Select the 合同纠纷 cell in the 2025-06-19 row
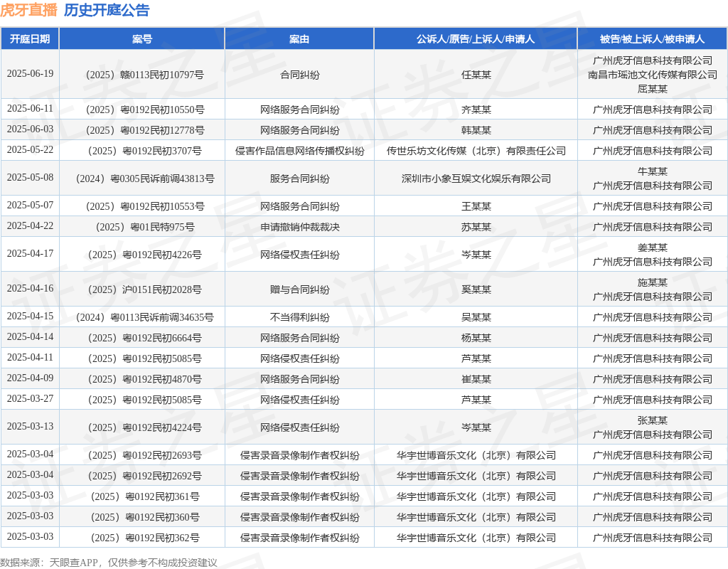Screen dimensions: 728x569 point(299,75)
